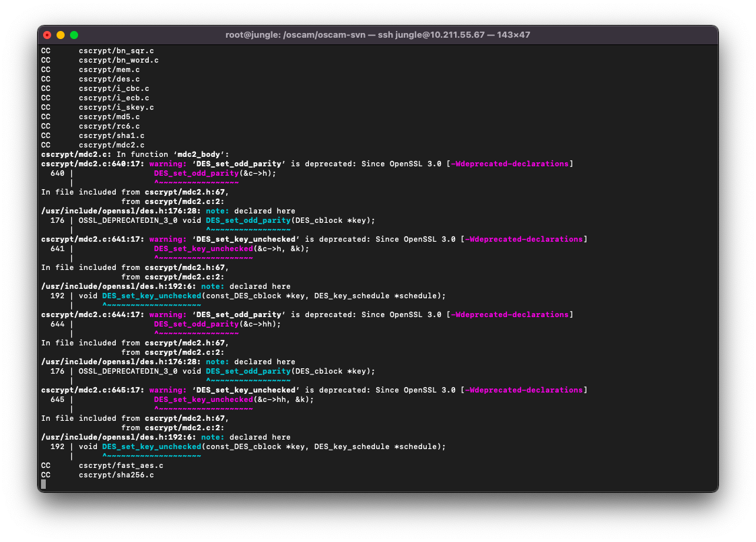Click the yellow minimize window button
The height and width of the screenshot is (542, 756).
coord(61,35)
